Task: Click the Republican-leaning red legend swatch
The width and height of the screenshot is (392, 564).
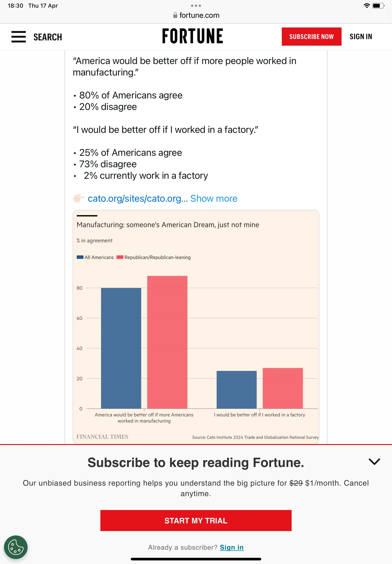Action: 120,257
